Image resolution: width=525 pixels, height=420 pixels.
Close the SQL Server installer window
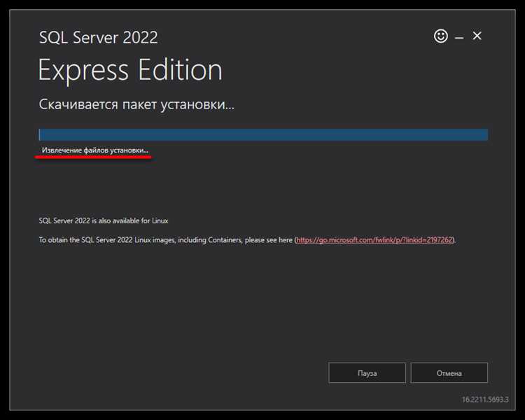click(x=477, y=36)
